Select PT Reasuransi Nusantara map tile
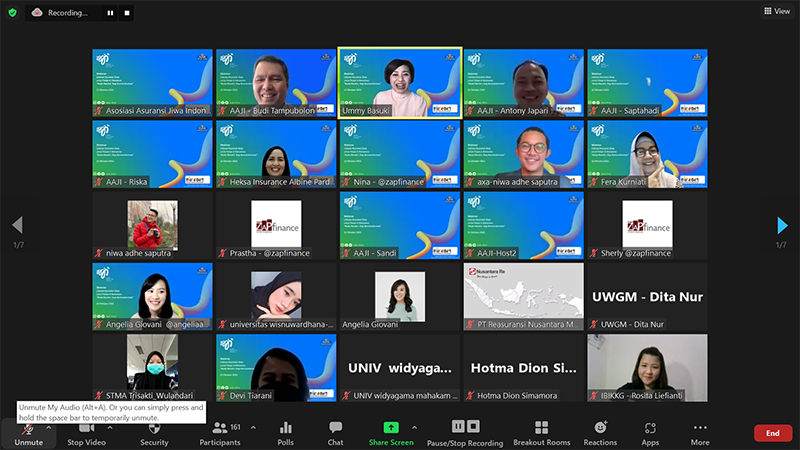800x450 pixels. click(x=523, y=296)
